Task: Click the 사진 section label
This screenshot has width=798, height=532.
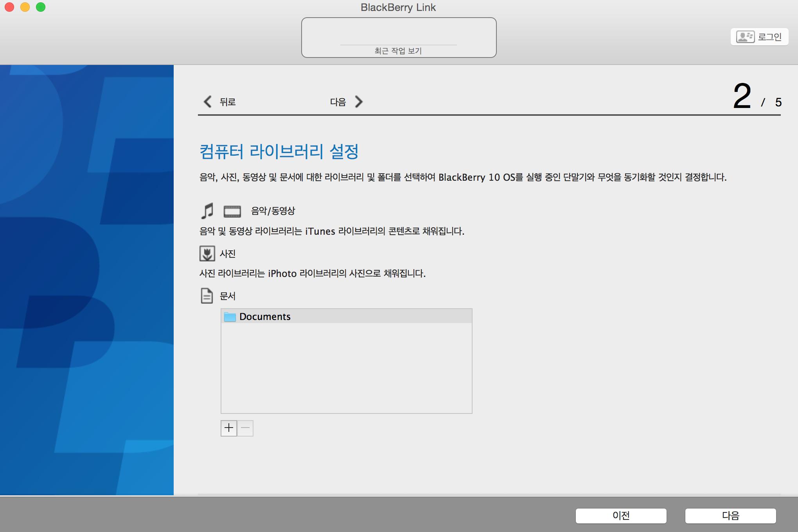Action: (228, 253)
